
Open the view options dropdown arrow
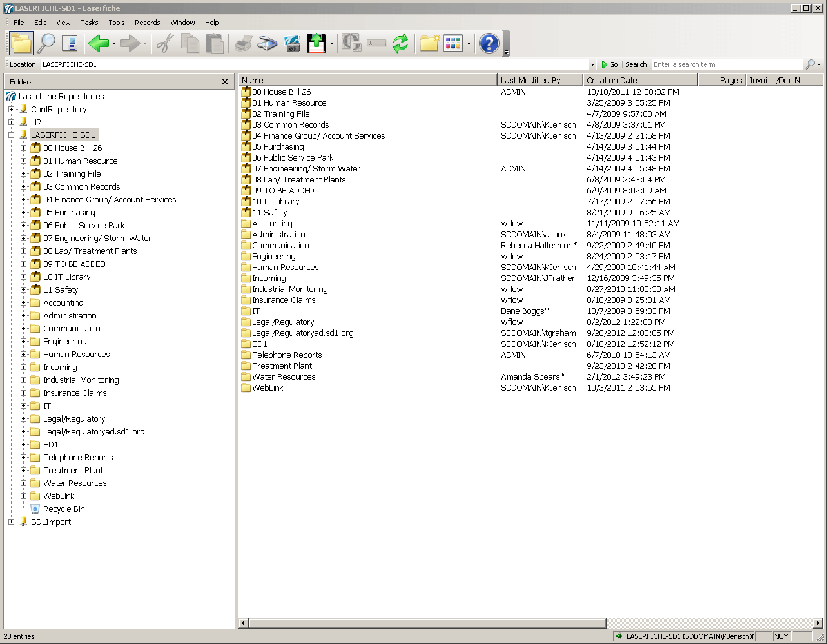469,44
